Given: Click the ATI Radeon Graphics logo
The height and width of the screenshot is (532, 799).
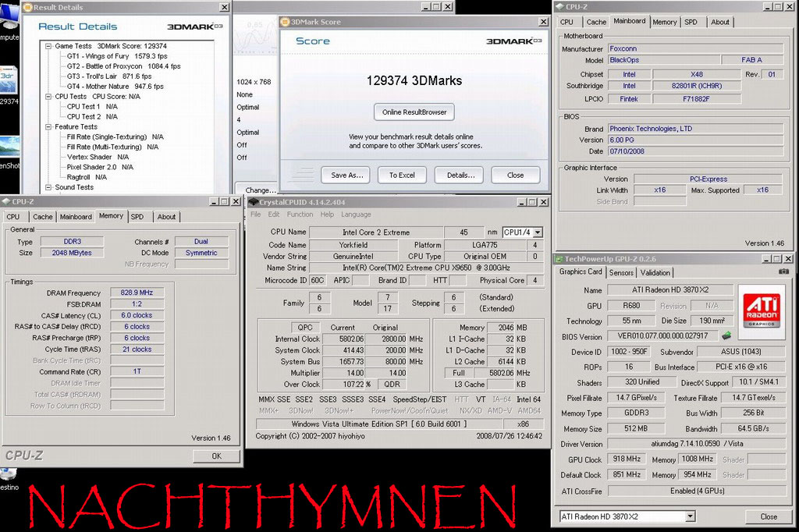Looking at the screenshot, I should pyautogui.click(x=762, y=312).
